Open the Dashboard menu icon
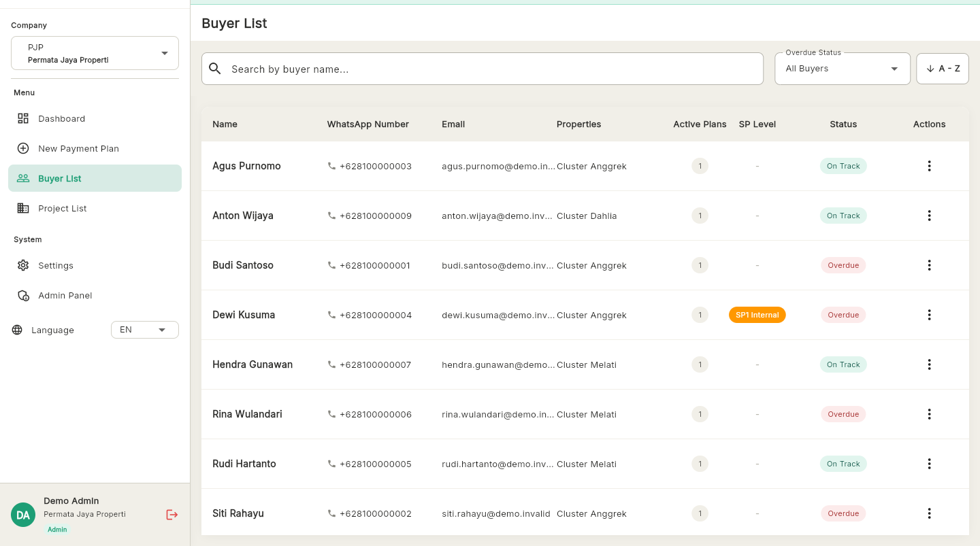 22,118
